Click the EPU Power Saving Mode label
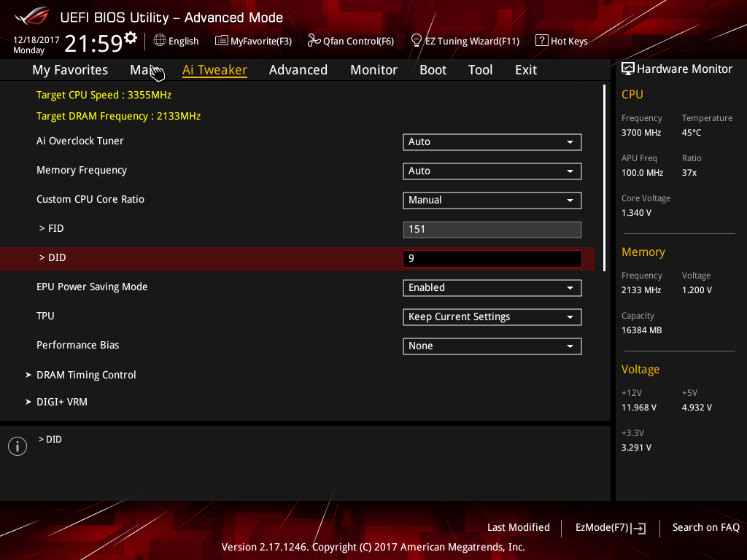Image resolution: width=747 pixels, height=560 pixels. 92,287
